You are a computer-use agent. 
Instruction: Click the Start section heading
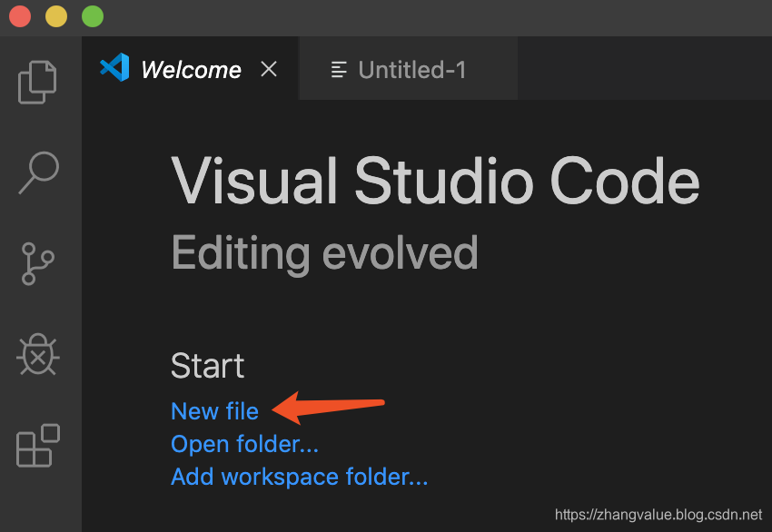(207, 366)
